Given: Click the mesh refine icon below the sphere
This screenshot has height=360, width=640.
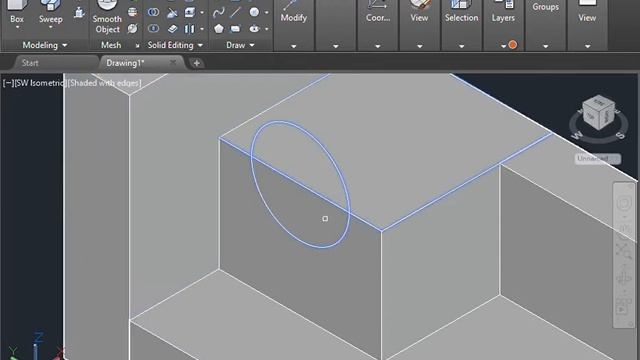Looking at the screenshot, I should 132,29.
